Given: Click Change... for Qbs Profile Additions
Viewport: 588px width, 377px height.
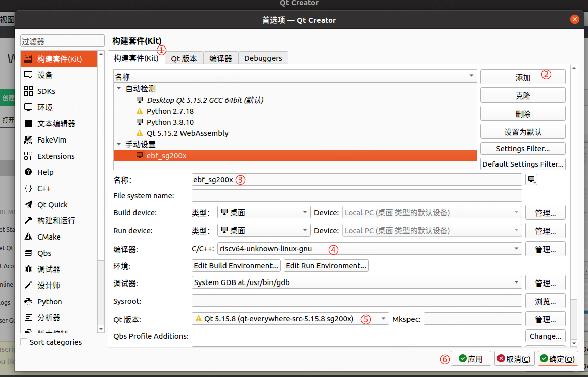Looking at the screenshot, I should coord(545,336).
